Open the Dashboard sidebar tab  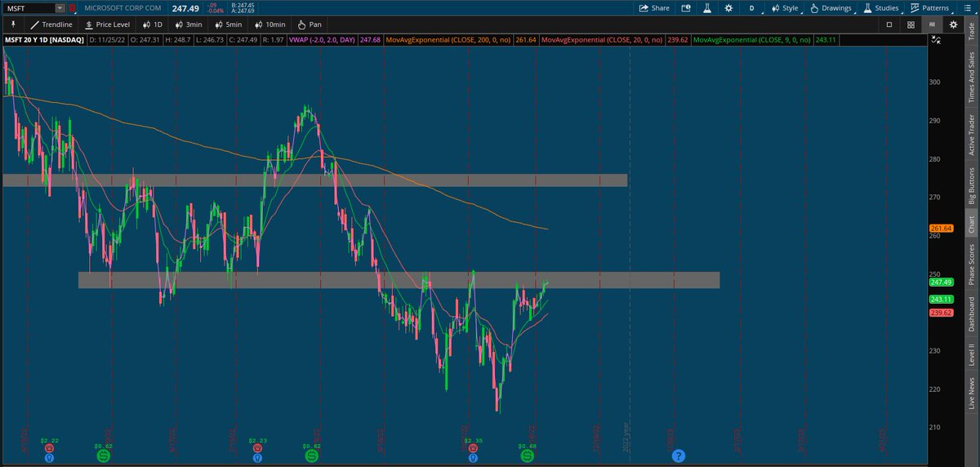(971, 314)
